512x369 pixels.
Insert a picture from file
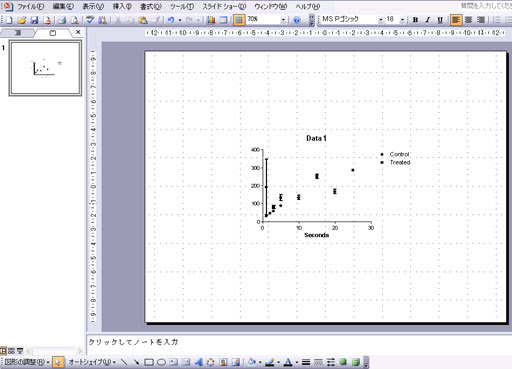pos(236,362)
